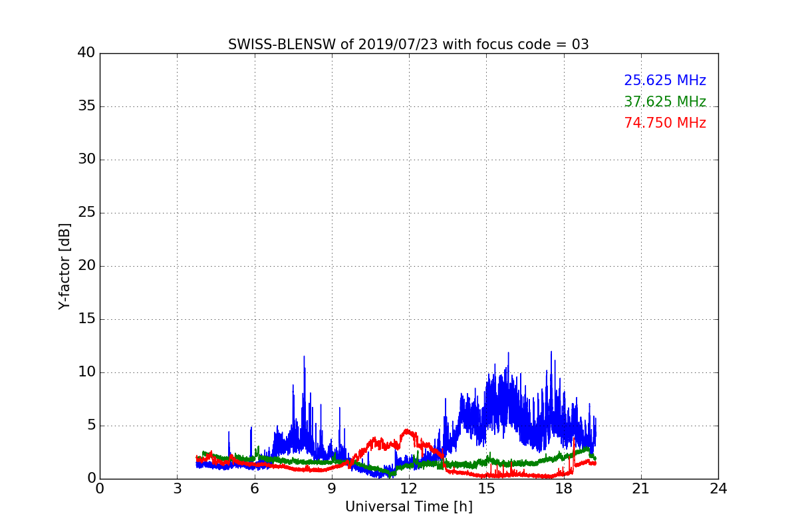
Task: Click the Universal Time [h] axis label
Action: [408, 507]
